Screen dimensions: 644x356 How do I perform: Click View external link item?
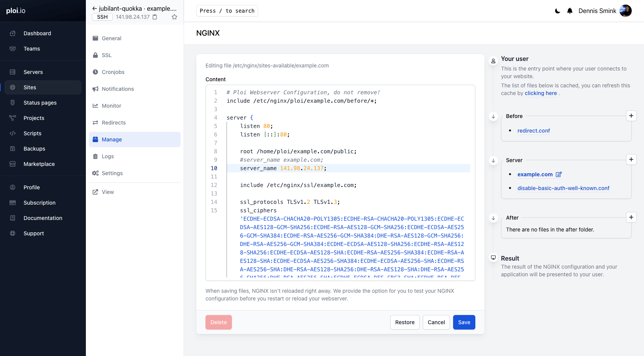(x=135, y=192)
